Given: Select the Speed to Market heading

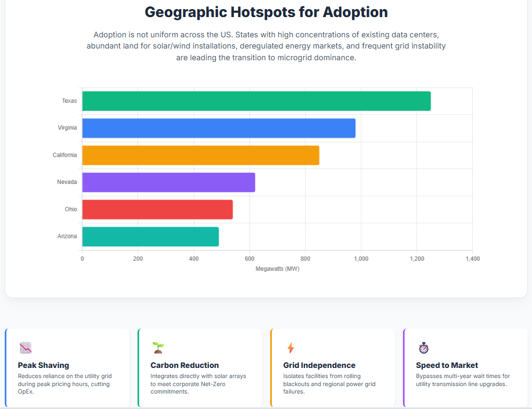Looking at the screenshot, I should (x=447, y=365).
